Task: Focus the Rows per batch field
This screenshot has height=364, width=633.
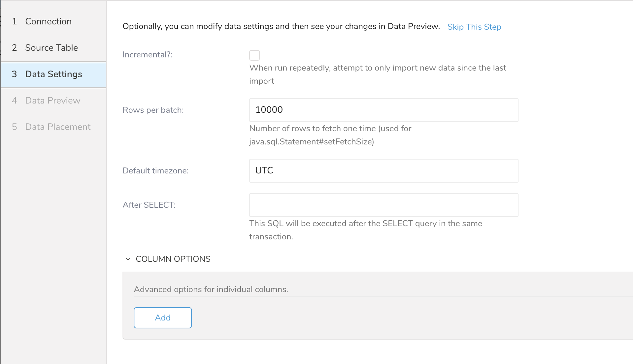Action: click(x=383, y=110)
